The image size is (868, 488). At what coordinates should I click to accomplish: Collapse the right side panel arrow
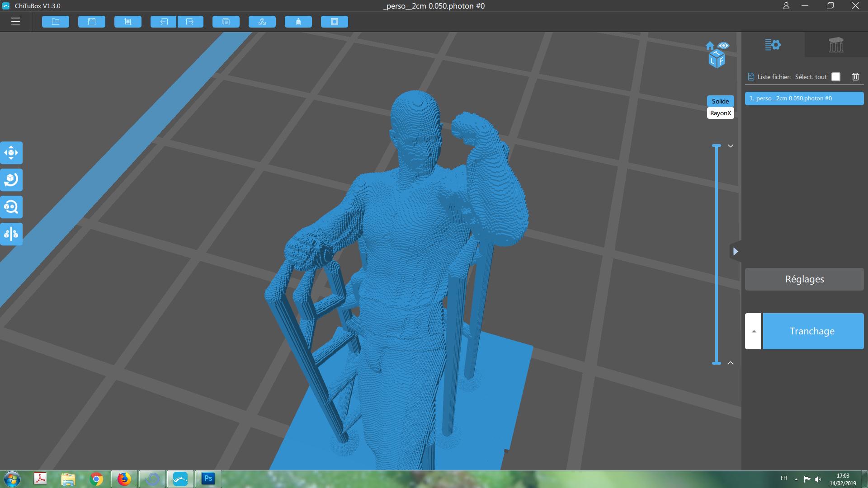[x=736, y=251]
